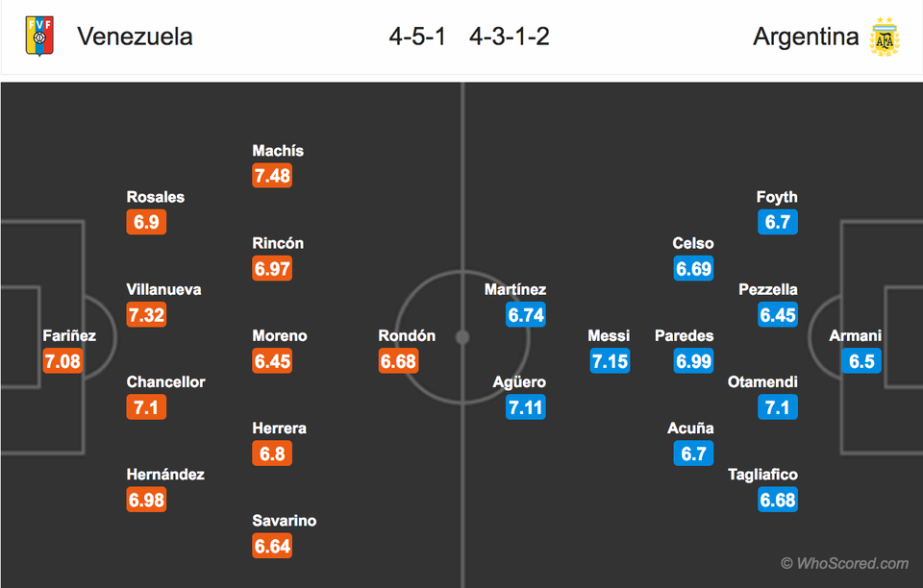Click the Venezuela team crest icon
This screenshot has height=588, width=923.
tap(39, 37)
